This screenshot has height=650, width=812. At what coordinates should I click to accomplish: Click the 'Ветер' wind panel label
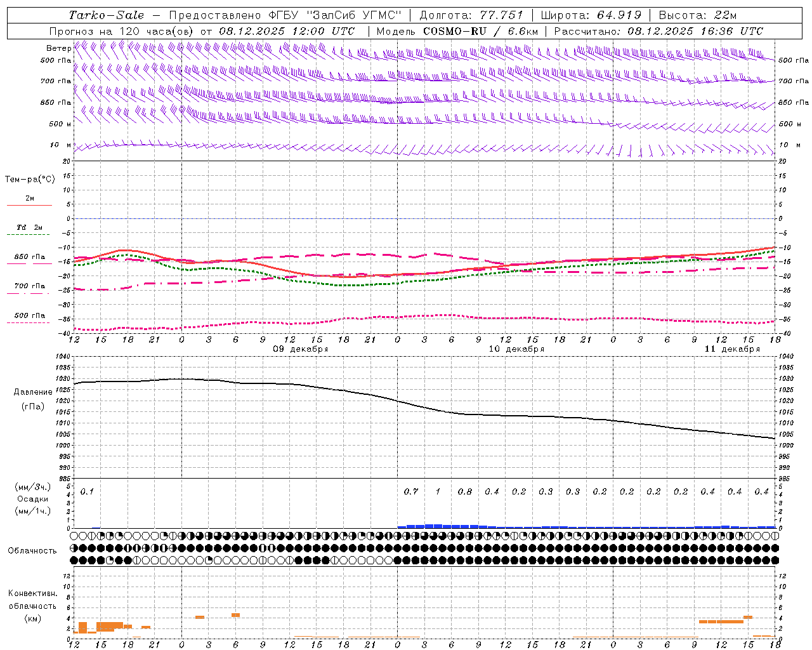(x=58, y=48)
